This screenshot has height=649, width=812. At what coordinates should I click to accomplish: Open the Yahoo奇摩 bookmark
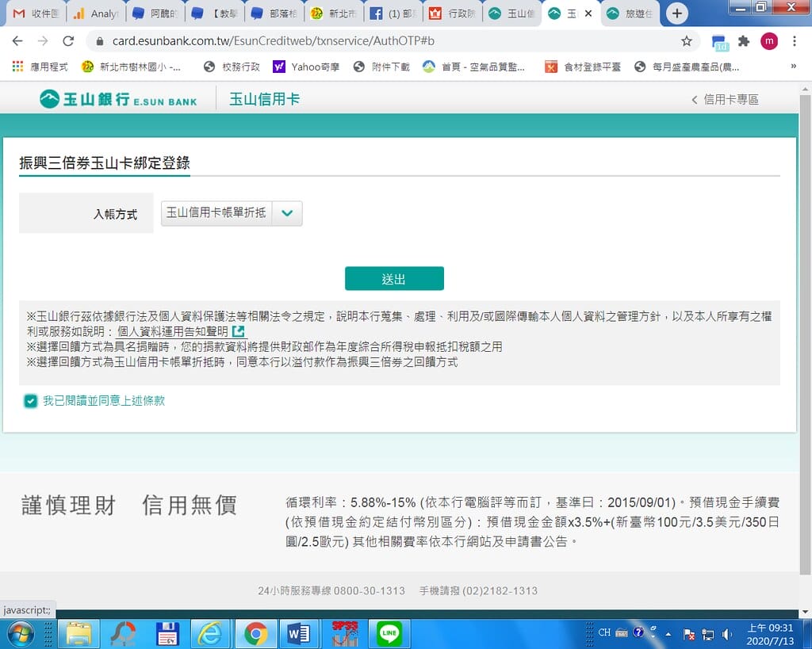click(x=307, y=67)
